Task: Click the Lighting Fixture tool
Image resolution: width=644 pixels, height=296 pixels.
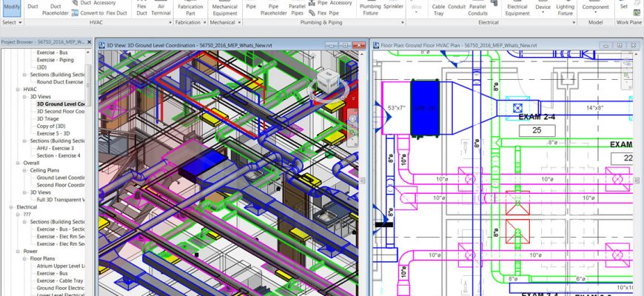Action: [565, 9]
